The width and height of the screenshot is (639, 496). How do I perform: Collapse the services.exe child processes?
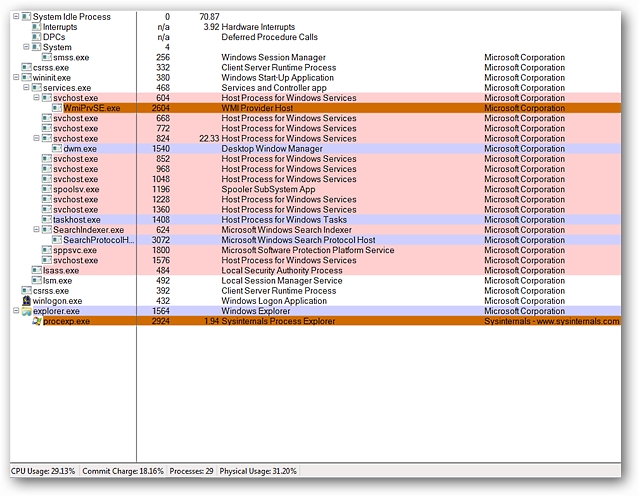coord(25,88)
